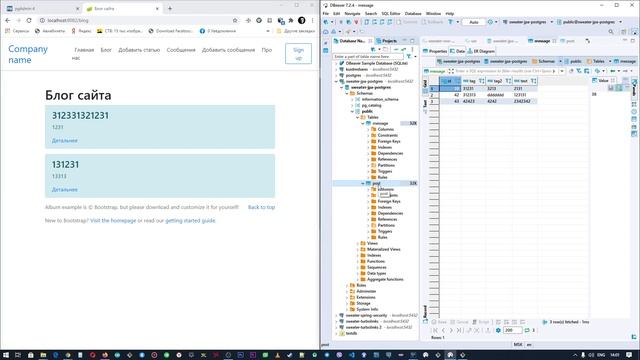Go back in the browser
640x360 pixels.
point(8,20)
